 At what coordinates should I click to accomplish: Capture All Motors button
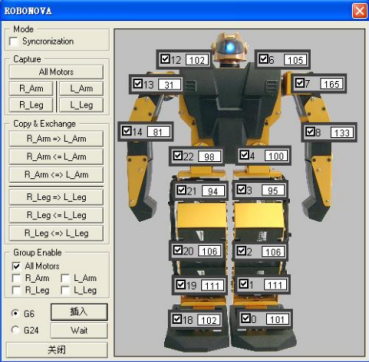56,72
